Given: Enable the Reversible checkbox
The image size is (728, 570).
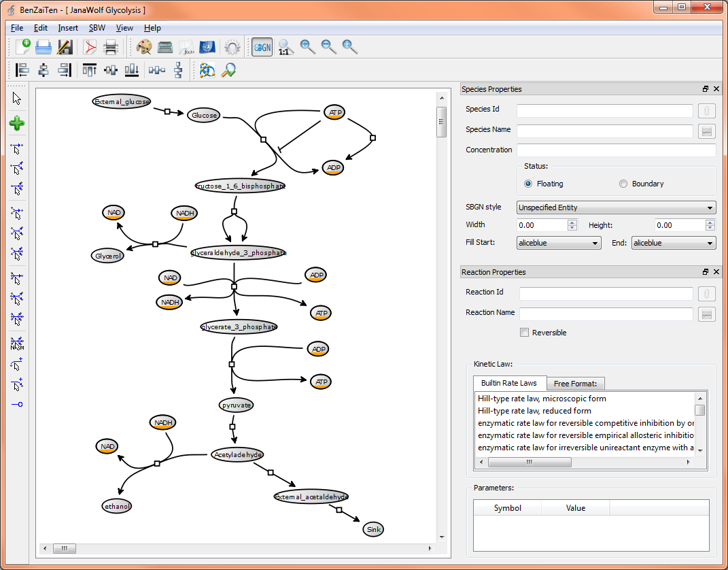Looking at the screenshot, I should pyautogui.click(x=524, y=333).
